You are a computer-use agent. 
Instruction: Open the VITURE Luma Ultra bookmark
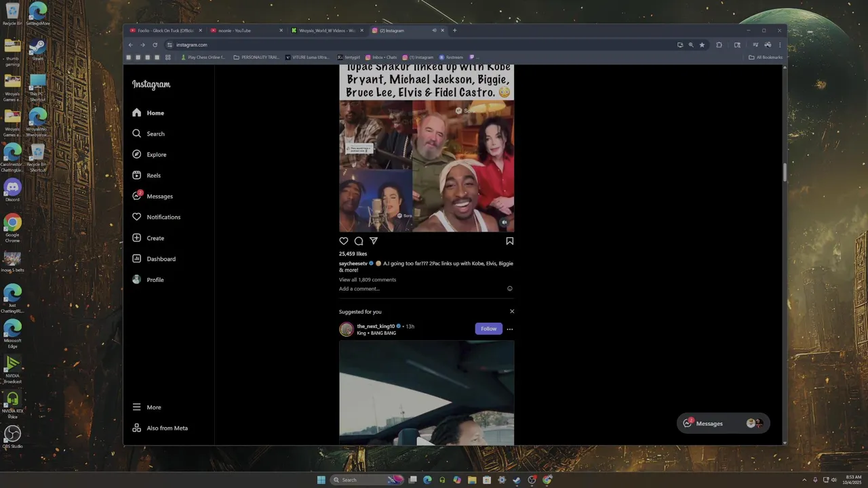(x=307, y=57)
